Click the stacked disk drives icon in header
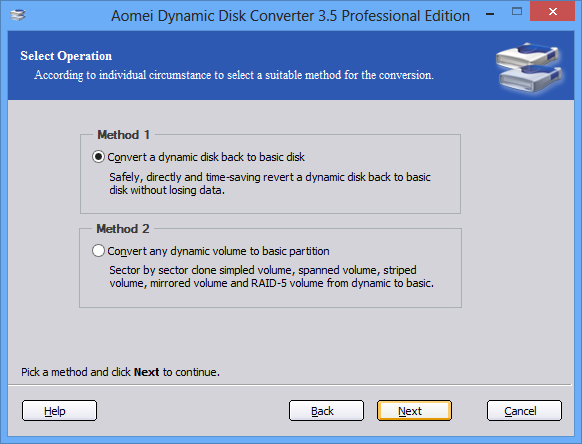The width and height of the screenshot is (582, 444). tap(529, 67)
